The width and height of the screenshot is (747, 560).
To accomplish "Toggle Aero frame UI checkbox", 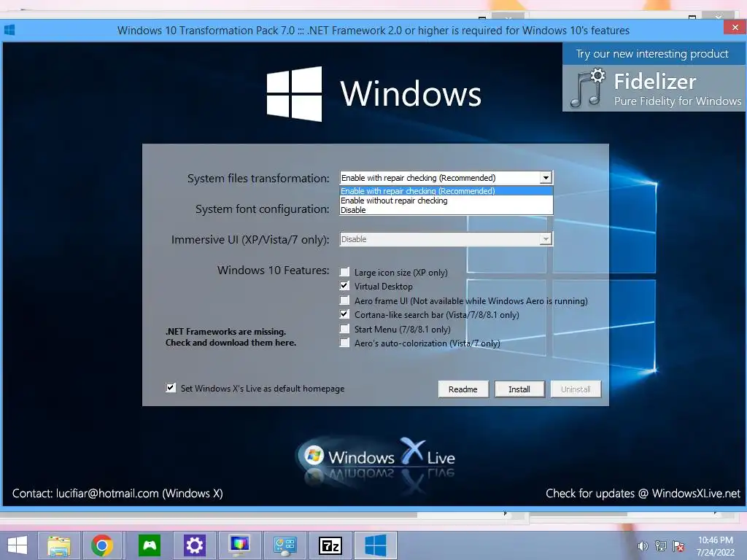I will tap(344, 300).
